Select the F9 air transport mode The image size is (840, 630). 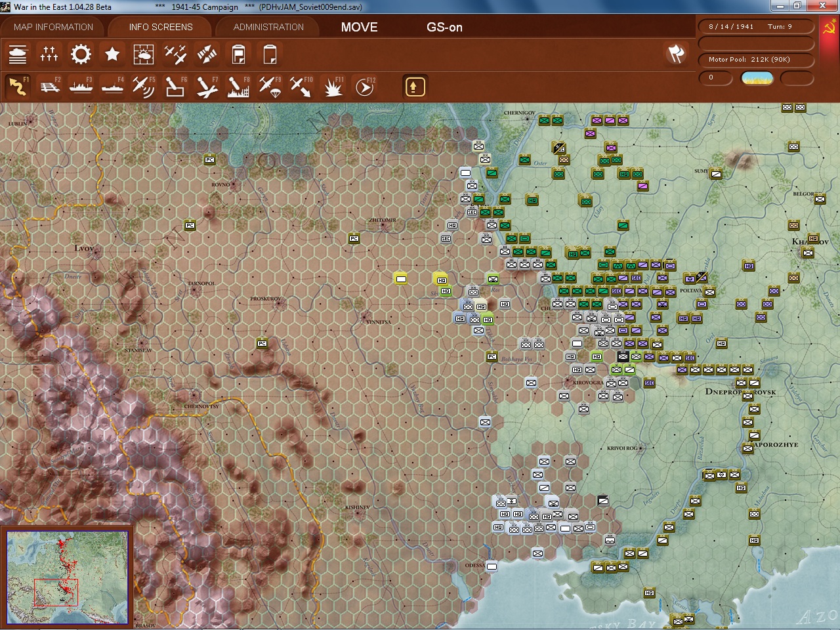(270, 87)
